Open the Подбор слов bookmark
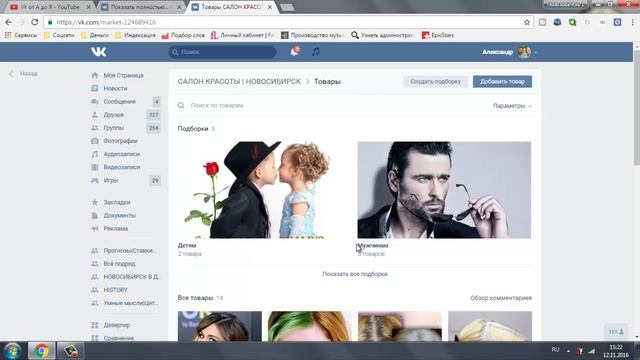640x360 pixels. (x=183, y=35)
